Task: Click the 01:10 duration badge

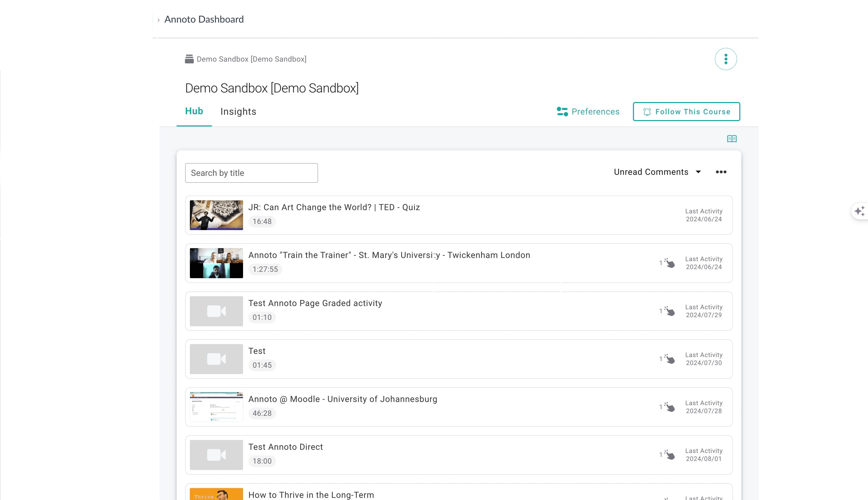Action: click(x=262, y=317)
